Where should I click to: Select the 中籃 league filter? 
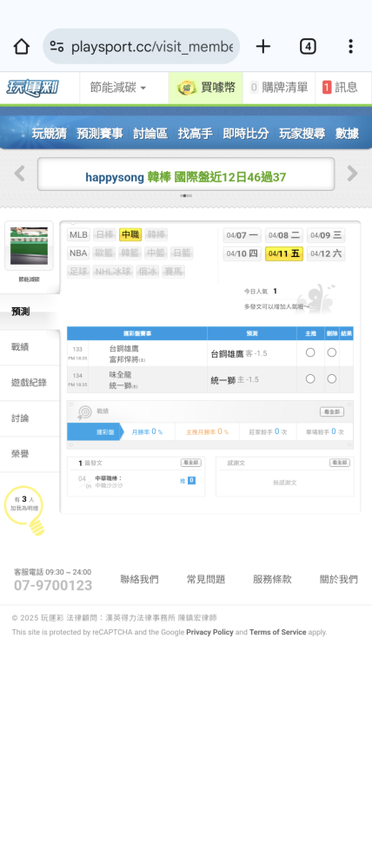tap(156, 253)
